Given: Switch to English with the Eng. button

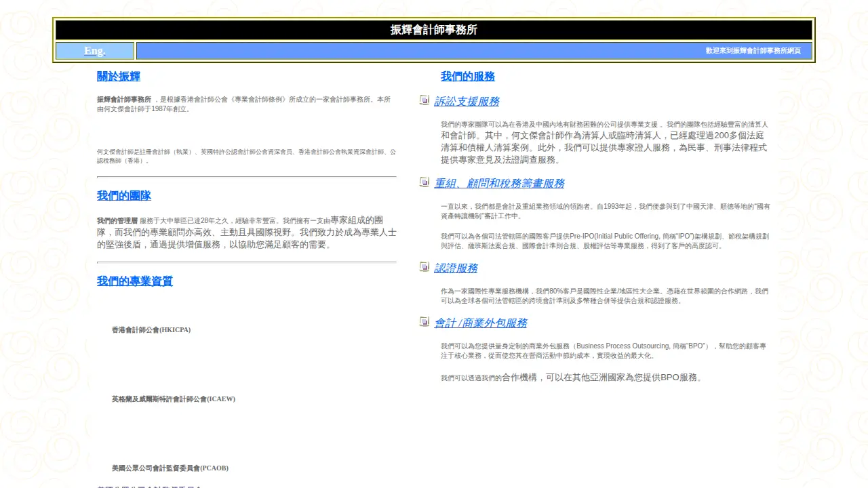Looking at the screenshot, I should click(x=95, y=51).
